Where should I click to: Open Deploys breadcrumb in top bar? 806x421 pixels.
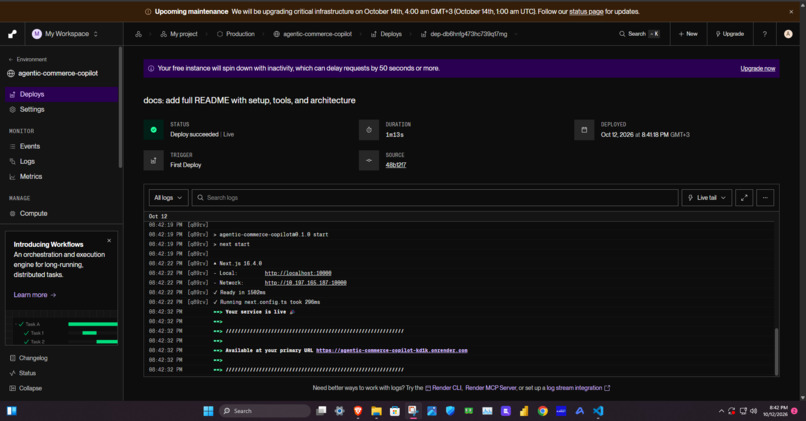point(386,34)
